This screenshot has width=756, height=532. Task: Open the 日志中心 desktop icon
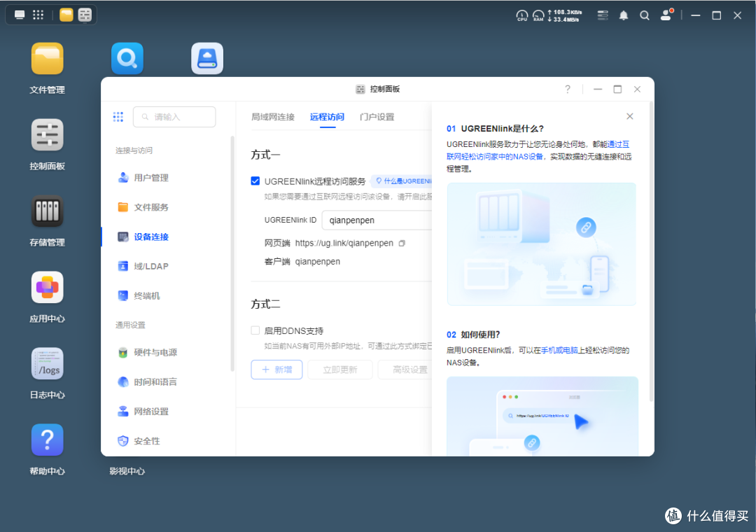click(48, 364)
